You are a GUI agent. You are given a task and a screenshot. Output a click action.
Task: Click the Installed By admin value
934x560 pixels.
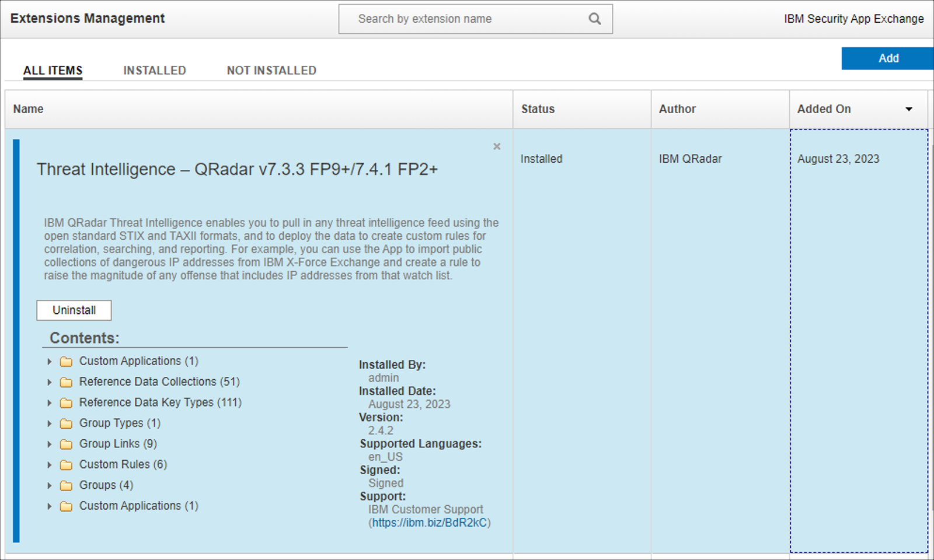pos(384,378)
